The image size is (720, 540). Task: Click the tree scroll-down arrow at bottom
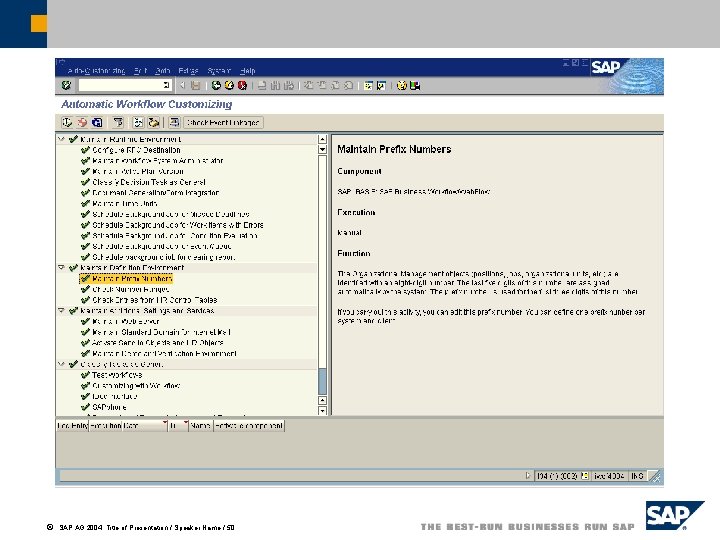click(x=322, y=411)
